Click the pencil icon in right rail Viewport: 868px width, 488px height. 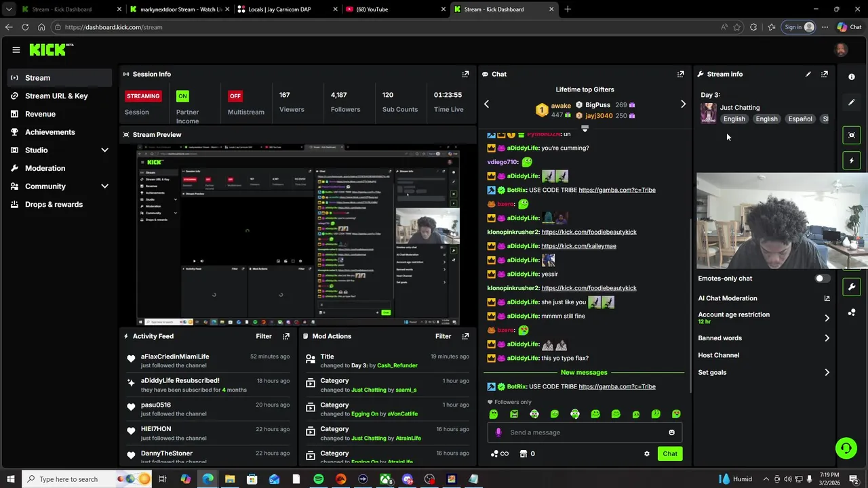click(x=852, y=102)
